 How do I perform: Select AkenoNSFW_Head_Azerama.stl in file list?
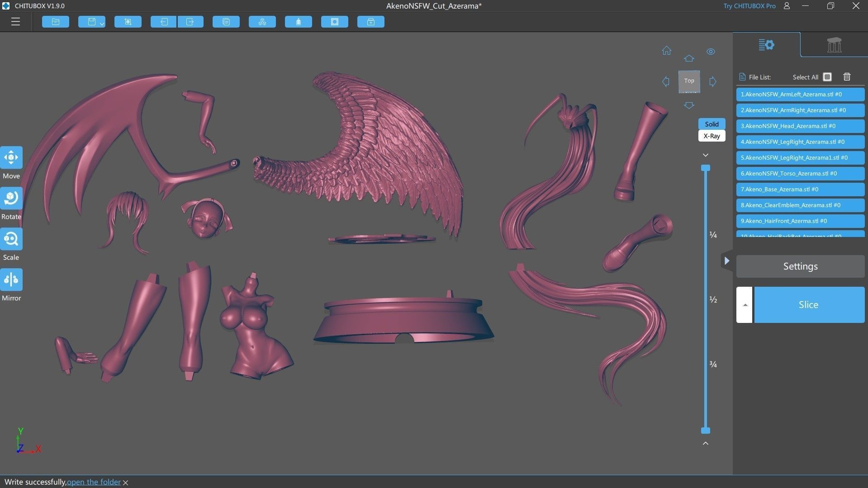coord(800,126)
